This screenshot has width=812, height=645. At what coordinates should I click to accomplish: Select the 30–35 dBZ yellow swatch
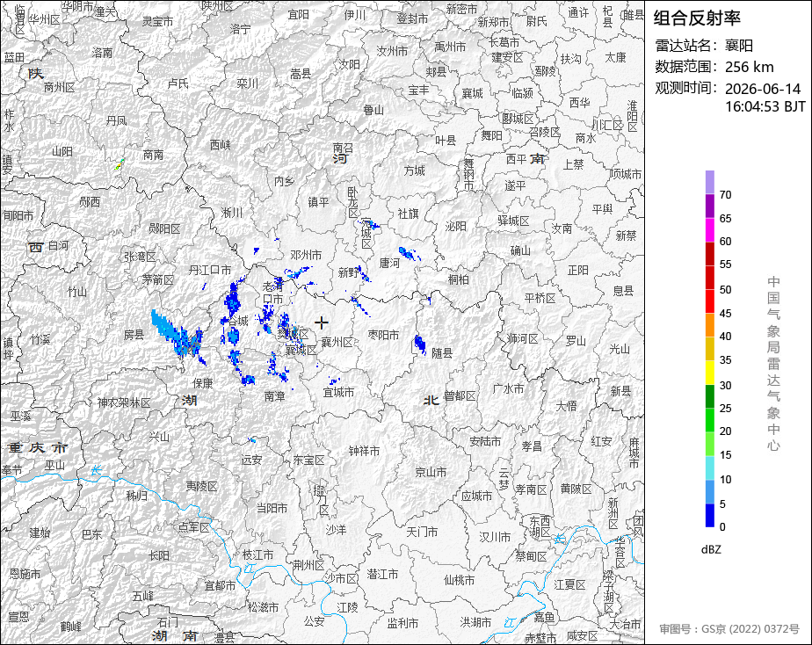[x=709, y=373]
